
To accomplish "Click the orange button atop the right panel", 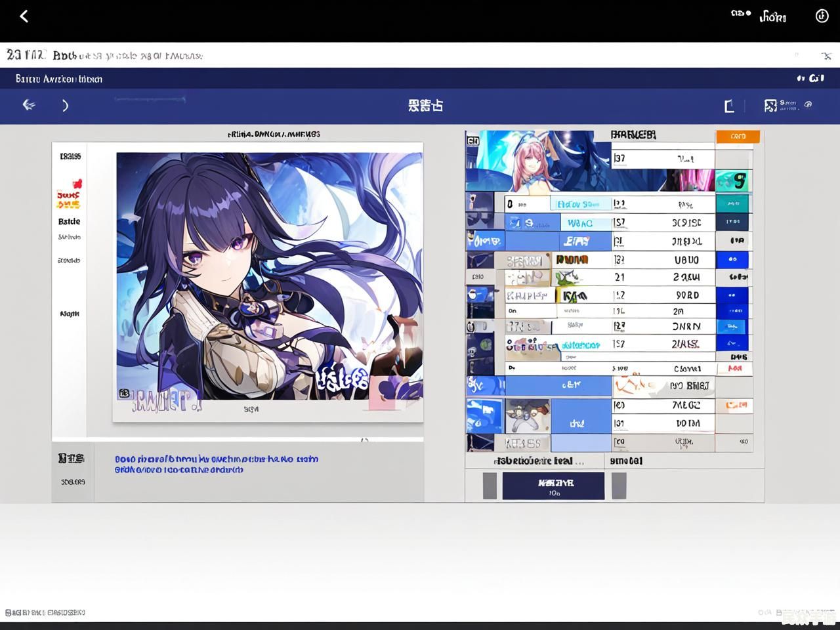I will [x=738, y=136].
